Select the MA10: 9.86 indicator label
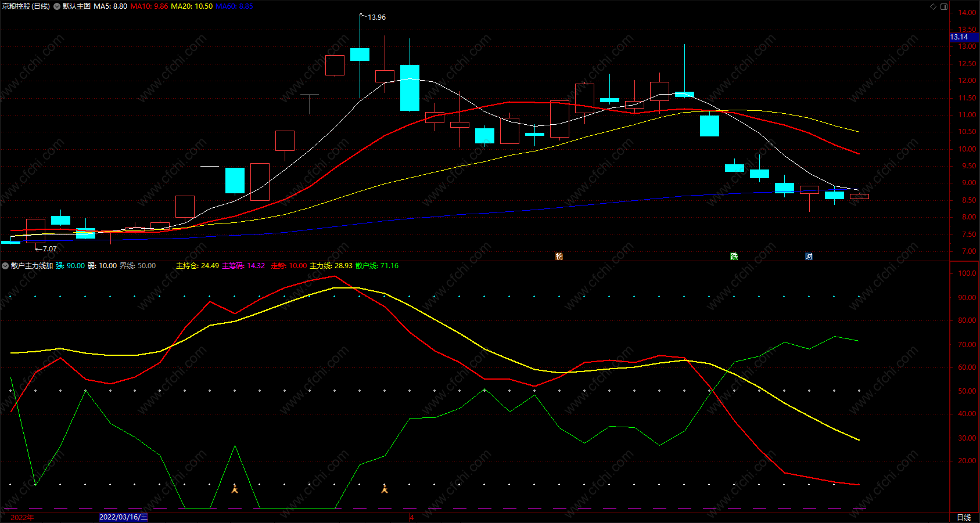980x523 pixels. coord(149,6)
